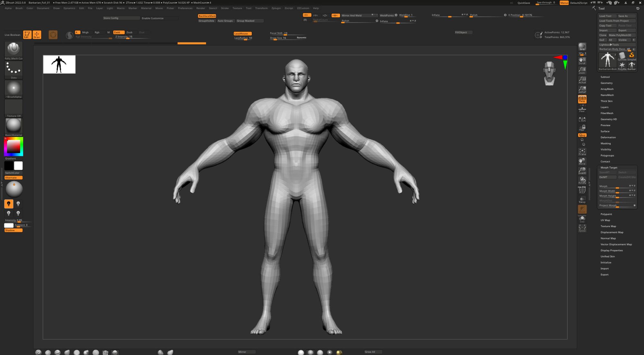Click the Frame icon
The width and height of the screenshot is (644, 355).
click(582, 152)
